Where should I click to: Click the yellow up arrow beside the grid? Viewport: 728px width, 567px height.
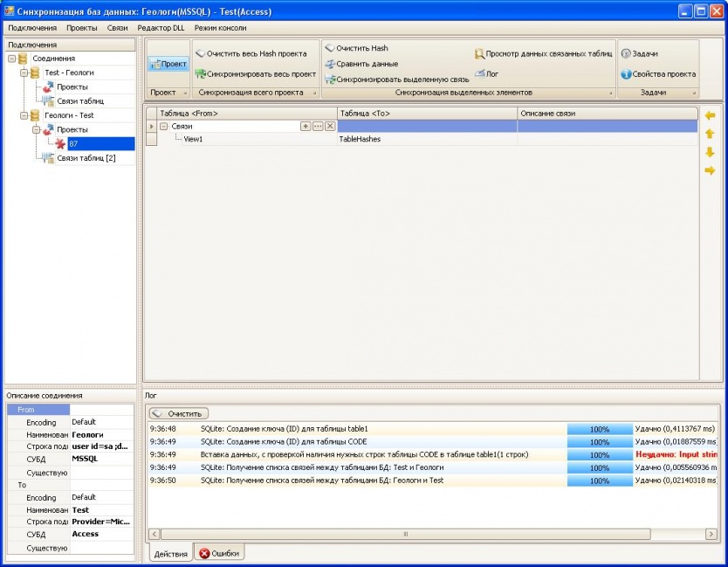[710, 134]
